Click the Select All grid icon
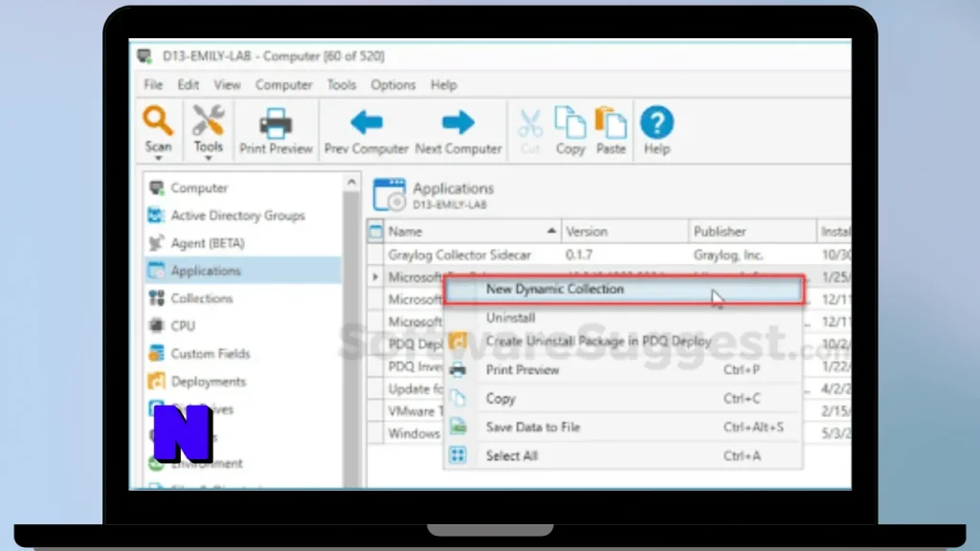The width and height of the screenshot is (980, 551). 457,455
